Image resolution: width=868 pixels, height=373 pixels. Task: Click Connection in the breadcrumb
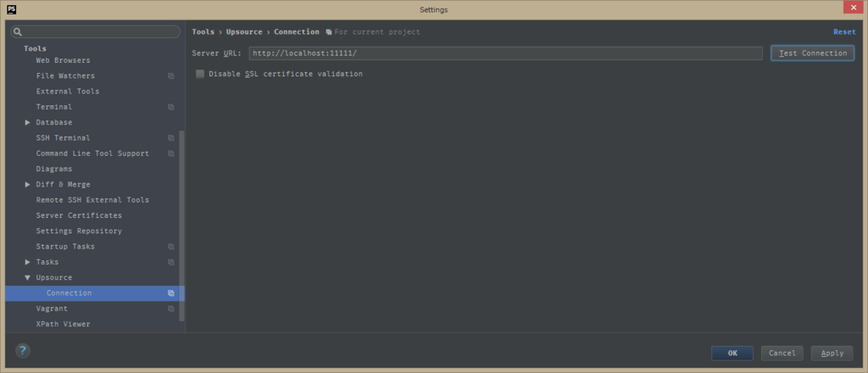coord(297,32)
